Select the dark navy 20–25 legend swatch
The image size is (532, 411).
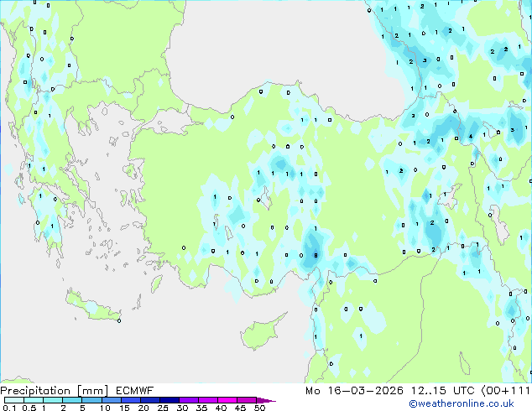point(152,400)
